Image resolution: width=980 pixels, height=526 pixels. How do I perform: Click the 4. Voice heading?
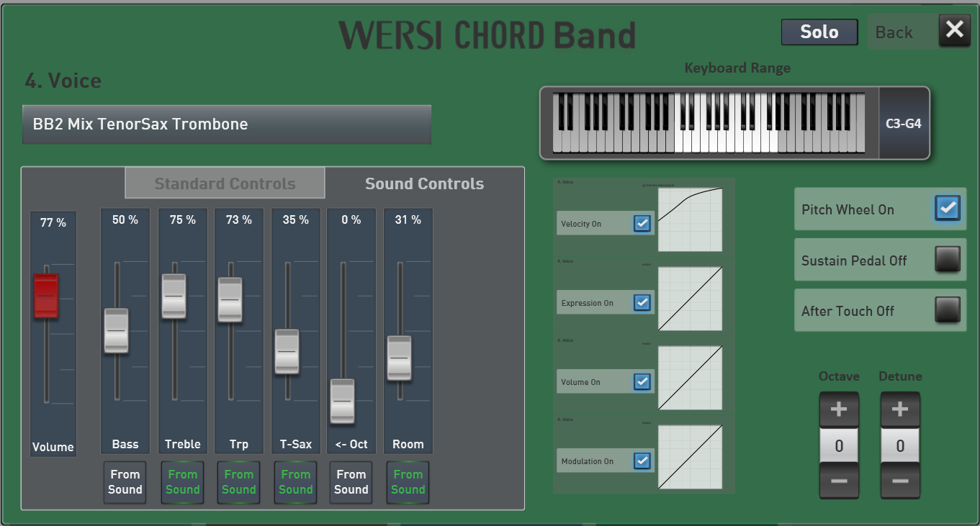[63, 81]
